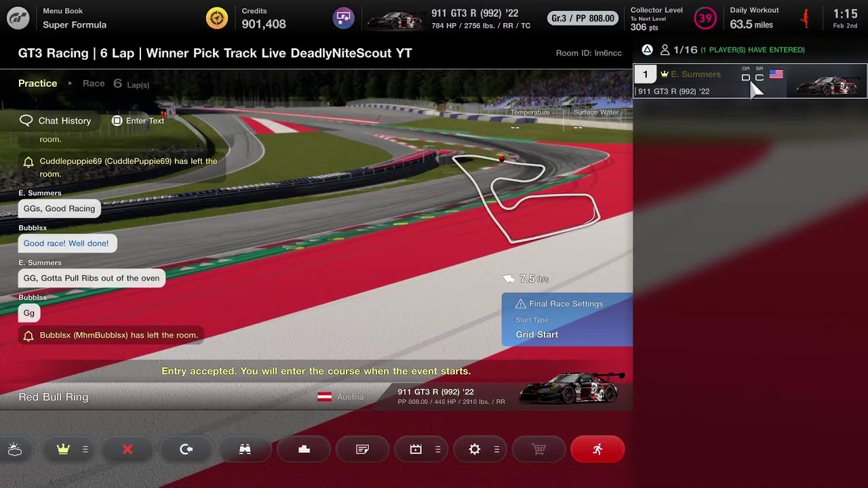Click the white track map outline
Viewport: 868px width, 488px height.
[526, 199]
